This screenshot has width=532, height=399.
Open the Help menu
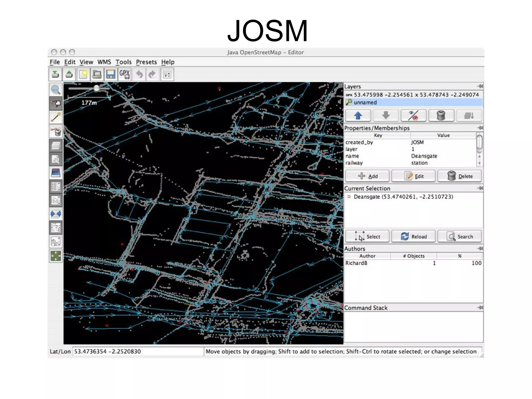pos(168,62)
